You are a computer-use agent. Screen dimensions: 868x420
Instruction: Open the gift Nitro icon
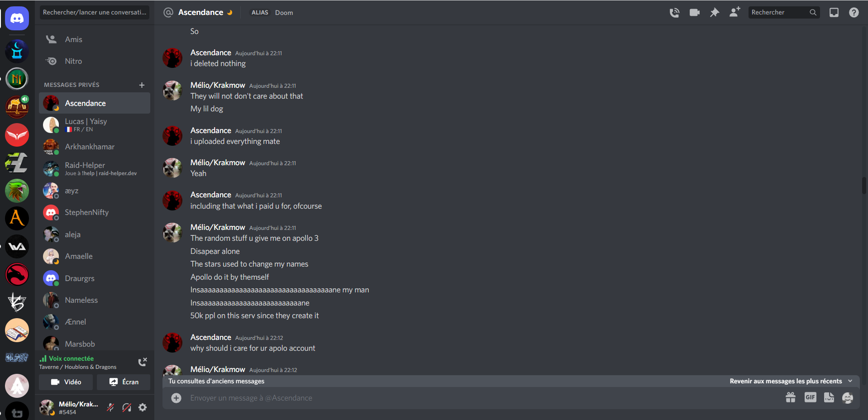pos(790,397)
